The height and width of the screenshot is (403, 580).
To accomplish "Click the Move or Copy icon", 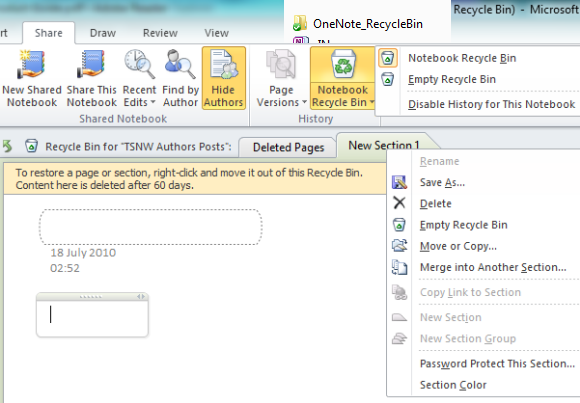I will pos(399,246).
